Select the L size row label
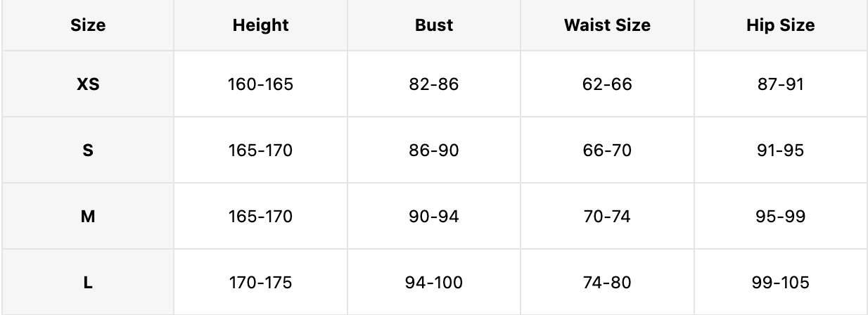Screen dimensions: 868x315 88,283
